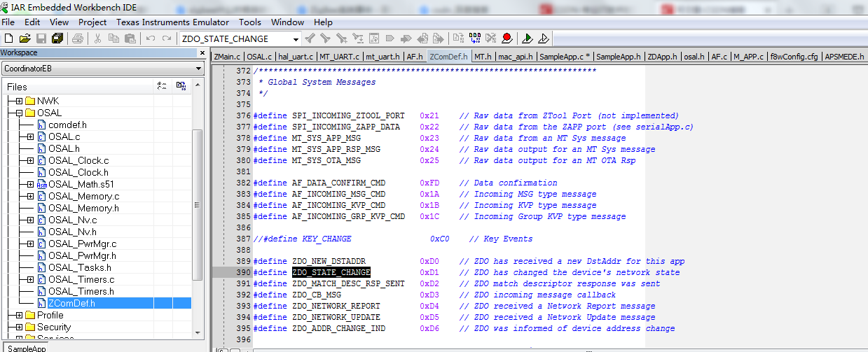
Task: Click the Navigate Backward icon
Action: [x=422, y=38]
